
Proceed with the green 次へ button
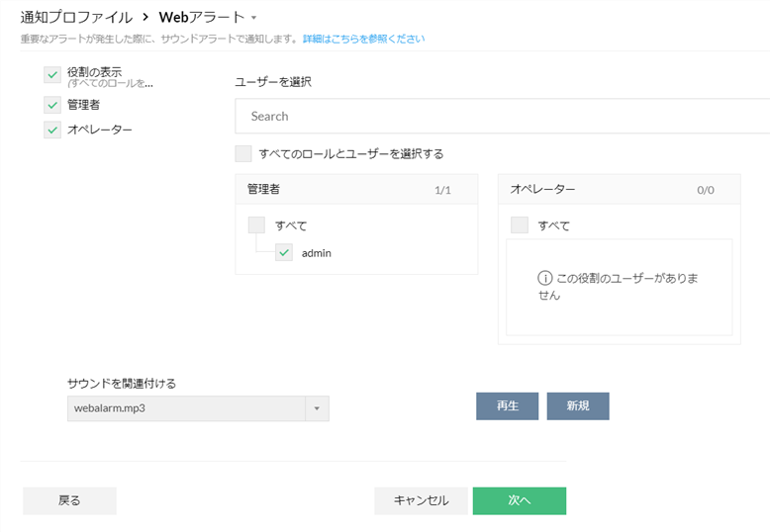click(x=519, y=500)
